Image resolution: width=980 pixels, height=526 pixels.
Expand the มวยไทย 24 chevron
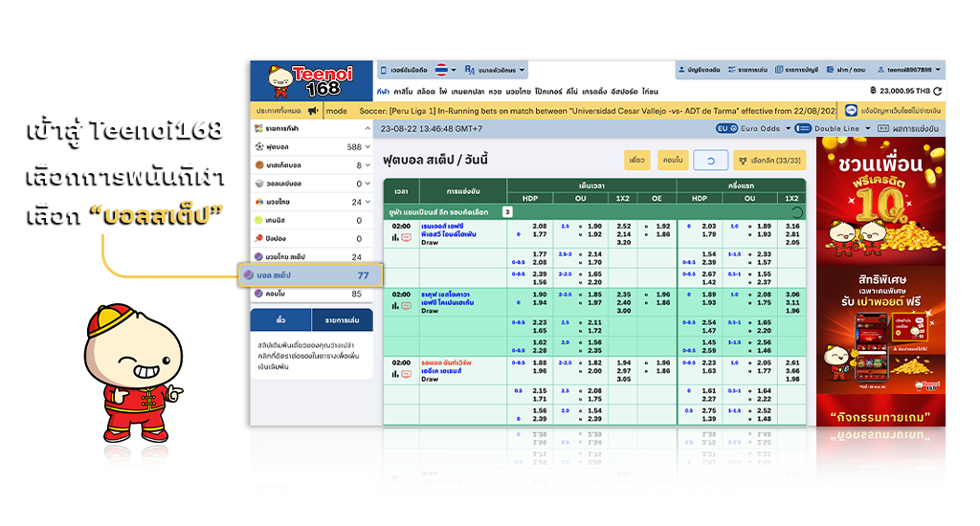coord(367,202)
